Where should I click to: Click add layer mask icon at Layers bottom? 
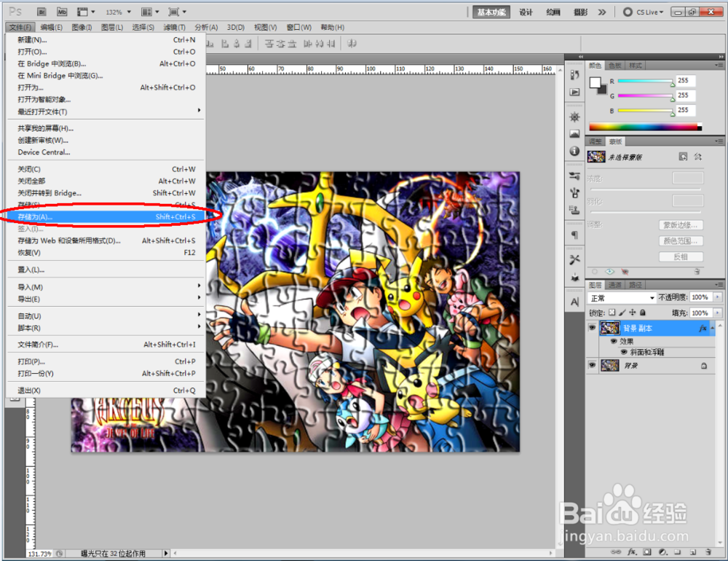(x=646, y=552)
